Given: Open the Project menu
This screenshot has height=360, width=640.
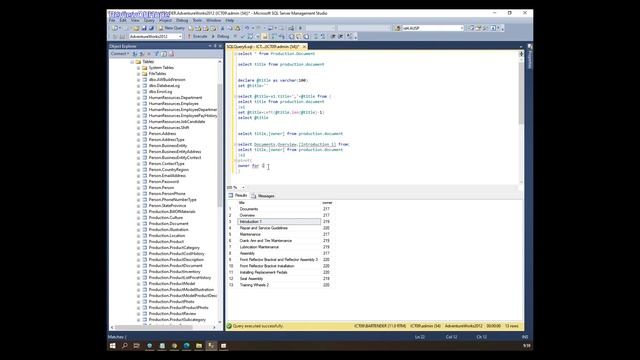Looking at the screenshot, I should pos(165,20).
